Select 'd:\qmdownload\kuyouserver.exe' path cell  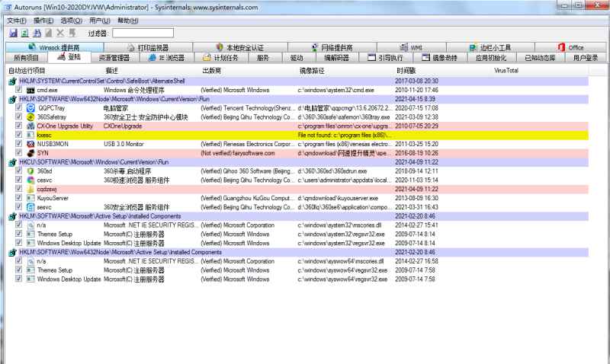(338, 198)
